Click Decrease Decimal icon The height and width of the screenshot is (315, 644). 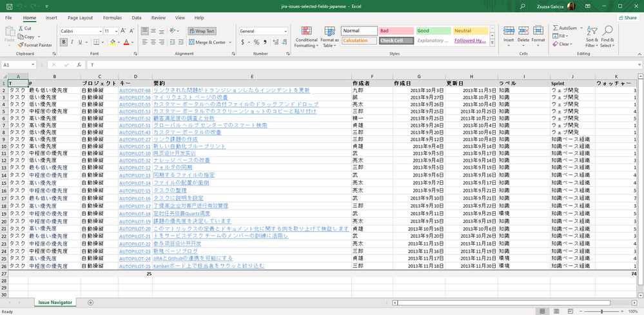point(284,43)
